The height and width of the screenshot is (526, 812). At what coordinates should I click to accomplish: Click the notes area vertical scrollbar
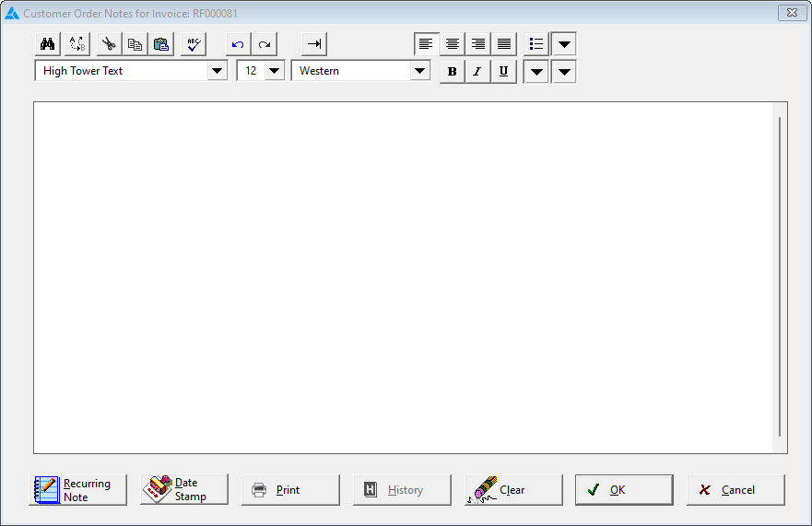coord(780,277)
